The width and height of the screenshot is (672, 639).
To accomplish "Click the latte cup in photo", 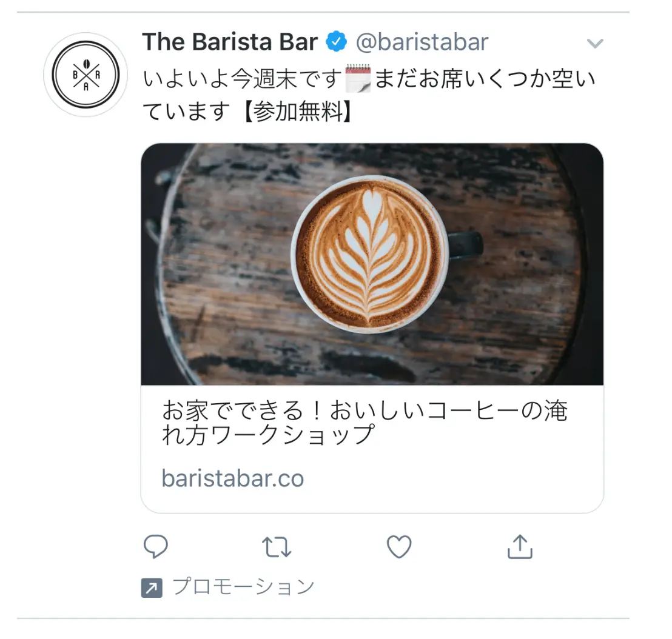I will coord(372,253).
